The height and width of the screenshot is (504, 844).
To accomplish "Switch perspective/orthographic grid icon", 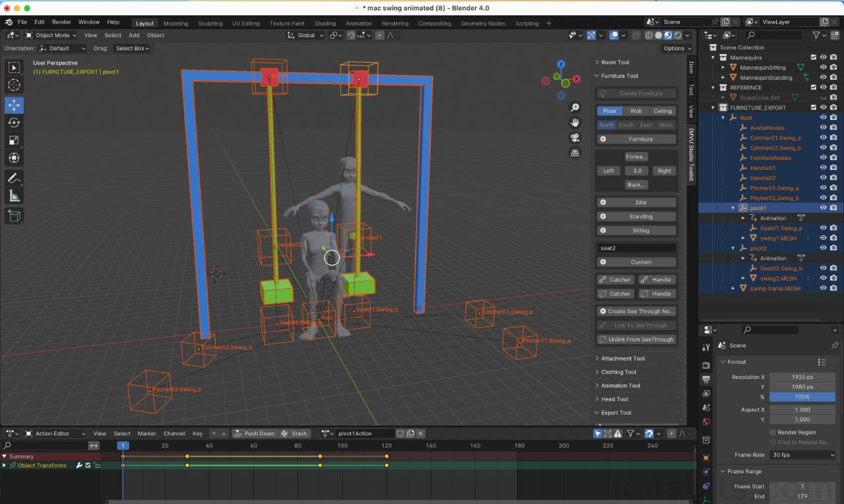I will pos(575,153).
